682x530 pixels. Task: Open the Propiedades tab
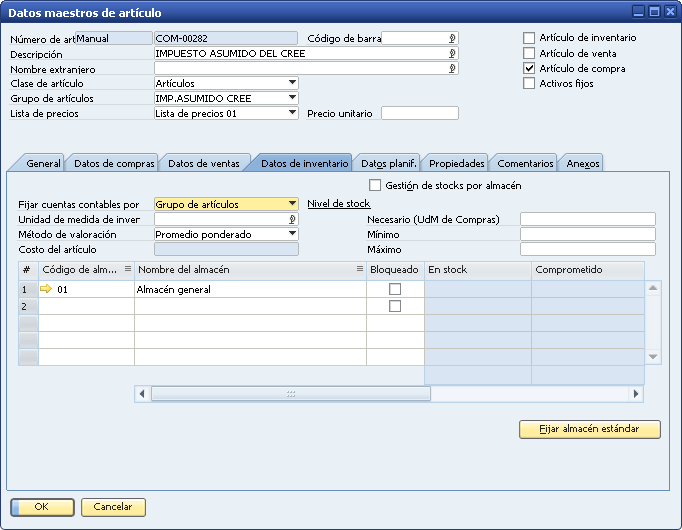point(457,163)
